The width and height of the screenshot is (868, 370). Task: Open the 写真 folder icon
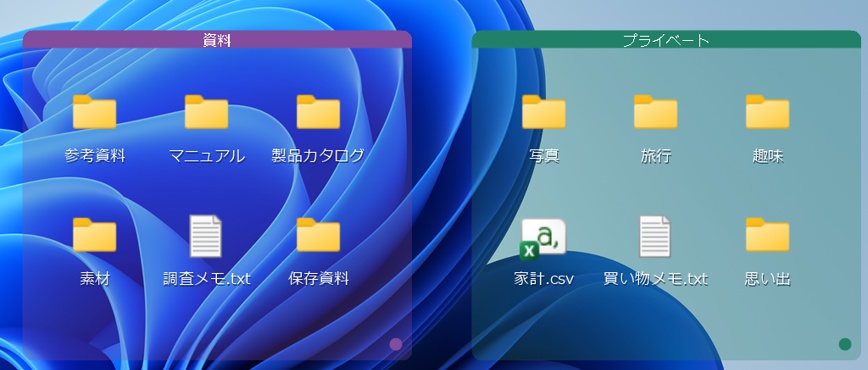coord(544,112)
